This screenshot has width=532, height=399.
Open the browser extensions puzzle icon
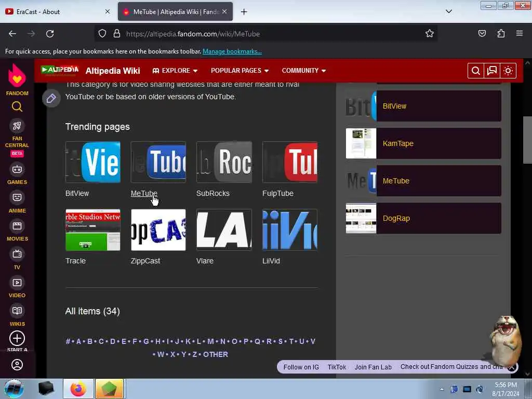(501, 33)
